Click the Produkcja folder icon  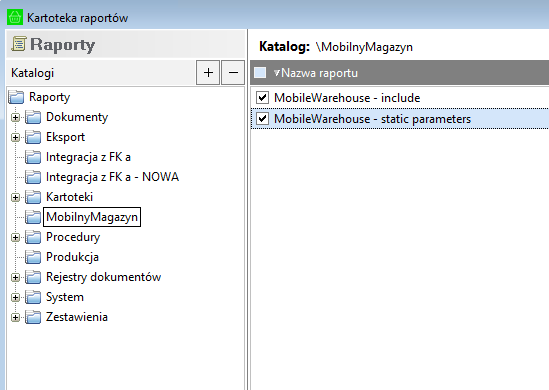pos(33,257)
